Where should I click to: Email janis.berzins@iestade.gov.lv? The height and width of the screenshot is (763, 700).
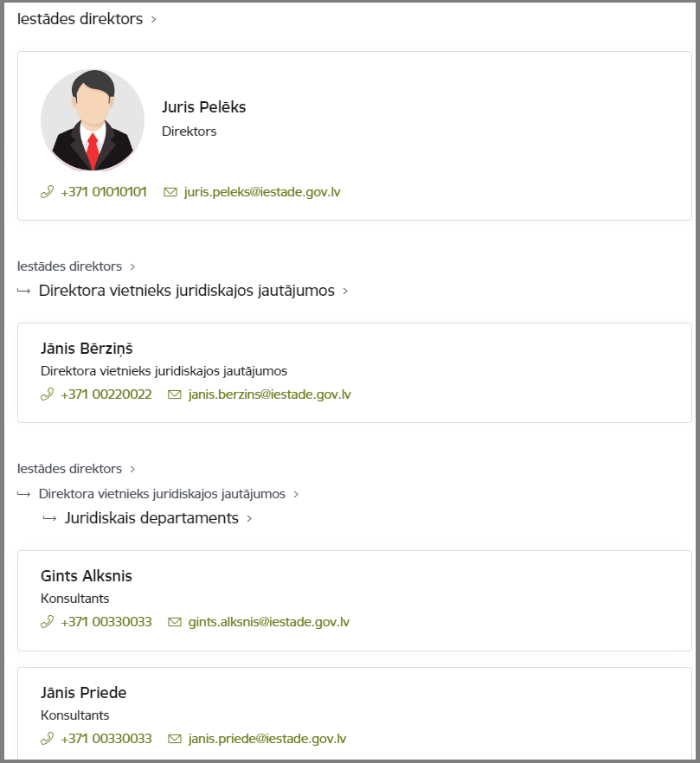[270, 394]
